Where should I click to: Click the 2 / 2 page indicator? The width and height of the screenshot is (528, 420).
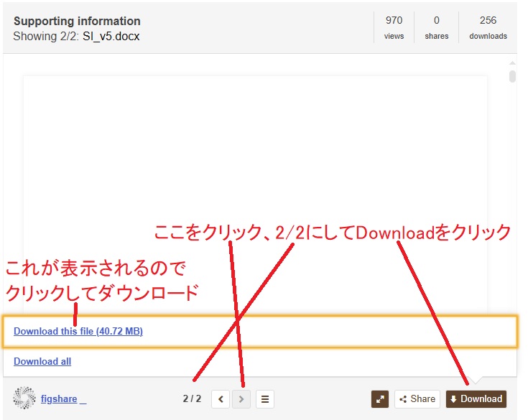click(192, 399)
